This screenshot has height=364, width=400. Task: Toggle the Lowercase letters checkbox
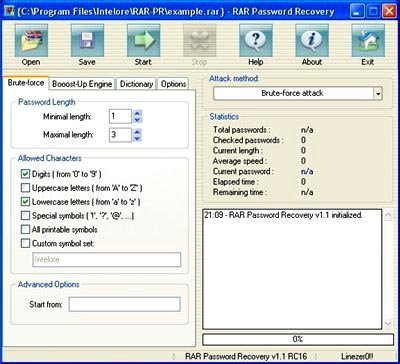[25, 202]
